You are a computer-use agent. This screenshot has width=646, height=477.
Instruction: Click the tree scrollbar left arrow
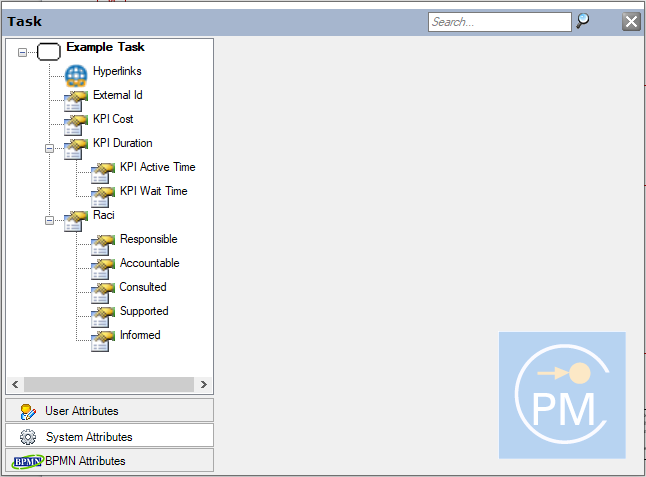point(15,384)
